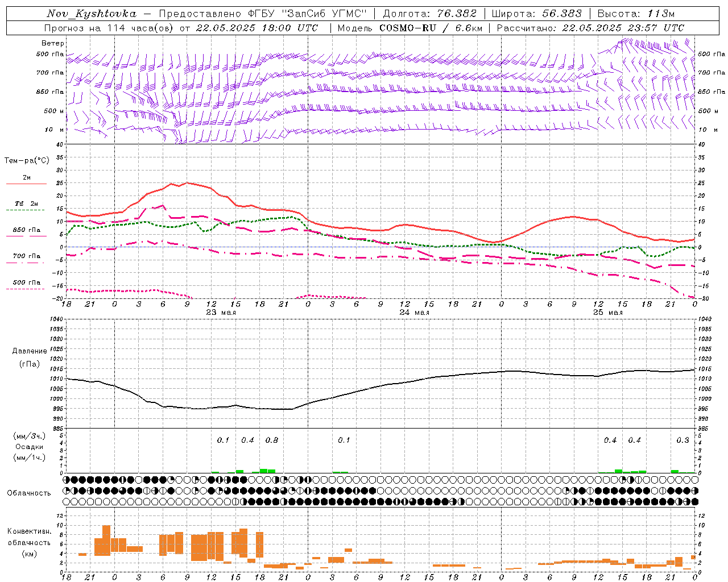Click the 10 м wind level label on left
The width and height of the screenshot is (728, 582).
click(55, 130)
